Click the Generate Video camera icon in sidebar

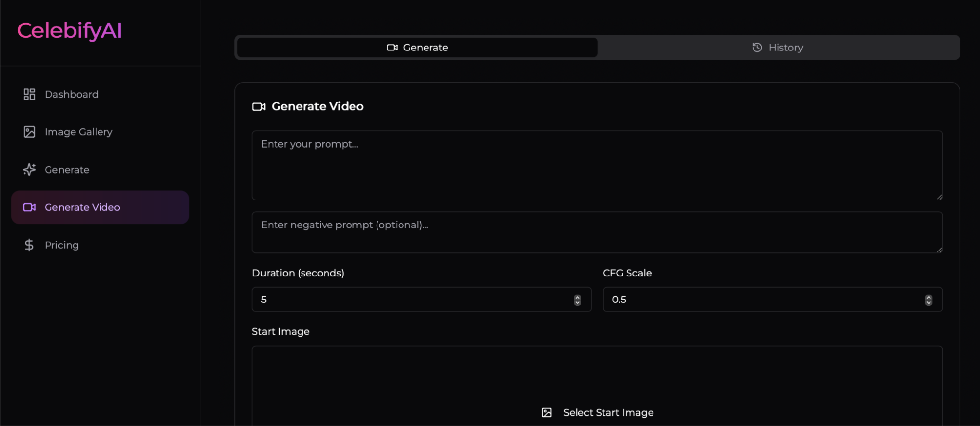29,207
